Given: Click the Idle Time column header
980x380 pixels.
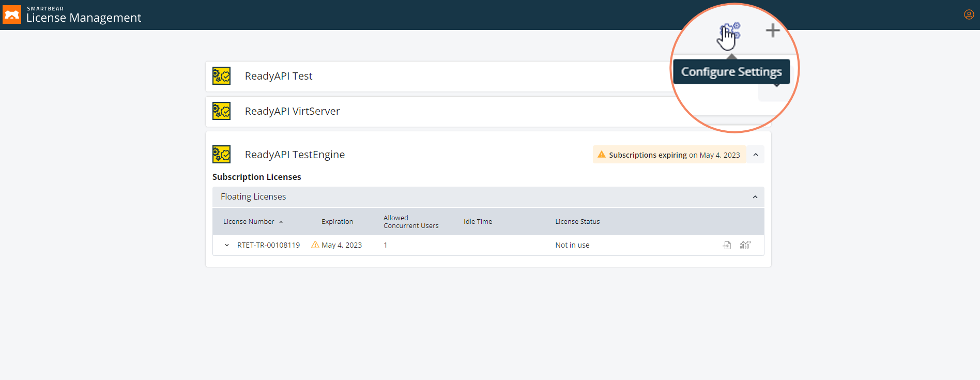Looking at the screenshot, I should (478, 222).
